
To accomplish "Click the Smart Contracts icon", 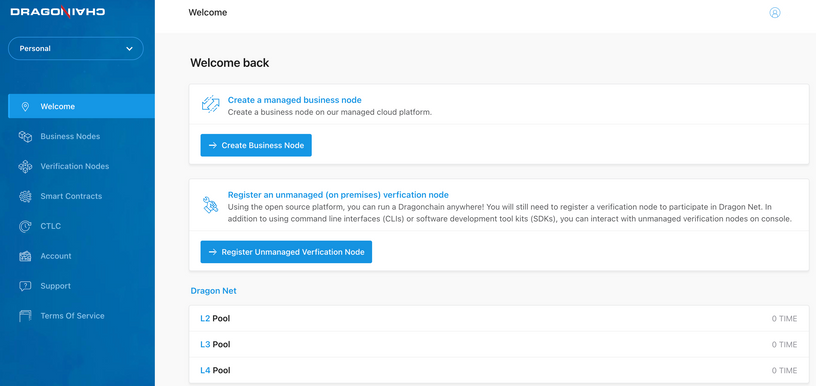I will [25, 196].
